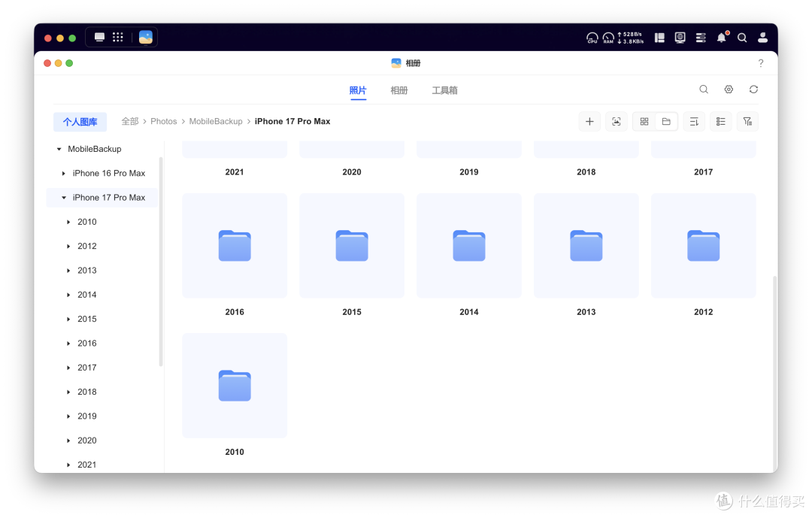Open the 2014 folder thumbnail

click(x=468, y=246)
